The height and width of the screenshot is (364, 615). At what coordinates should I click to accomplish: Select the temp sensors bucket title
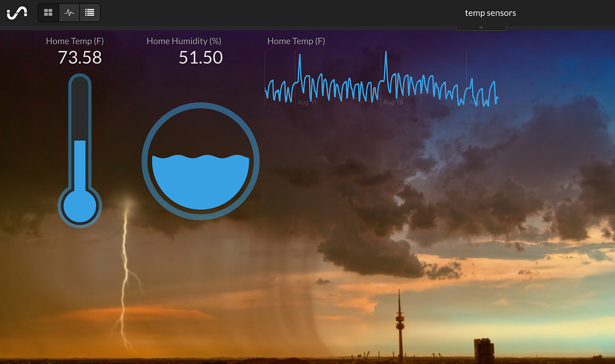(490, 12)
